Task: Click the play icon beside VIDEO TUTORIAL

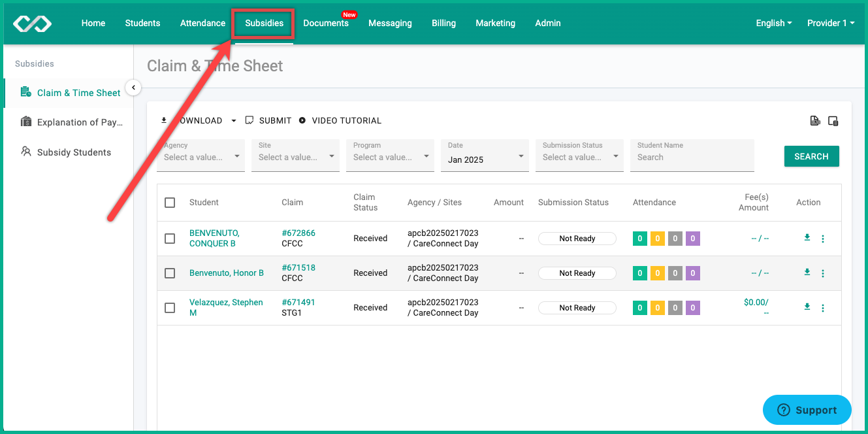Action: (302, 120)
